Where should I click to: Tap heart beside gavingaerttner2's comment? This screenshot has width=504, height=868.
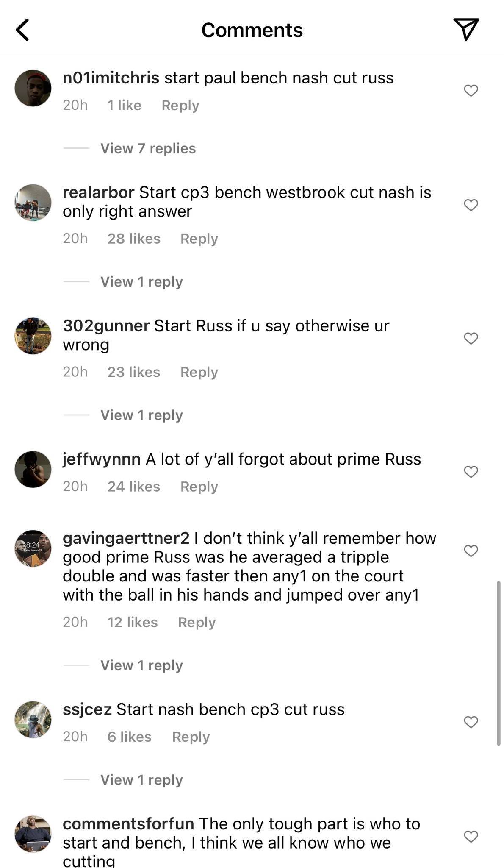(471, 551)
